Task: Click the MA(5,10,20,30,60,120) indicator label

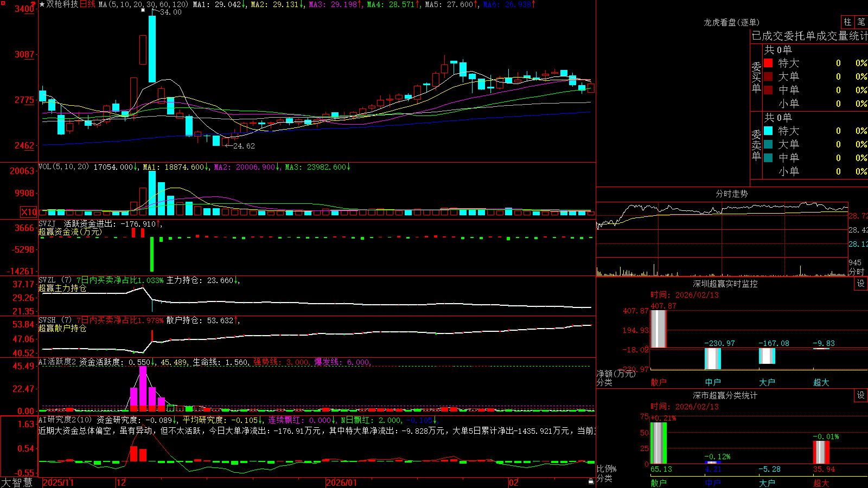Action: tap(143, 4)
